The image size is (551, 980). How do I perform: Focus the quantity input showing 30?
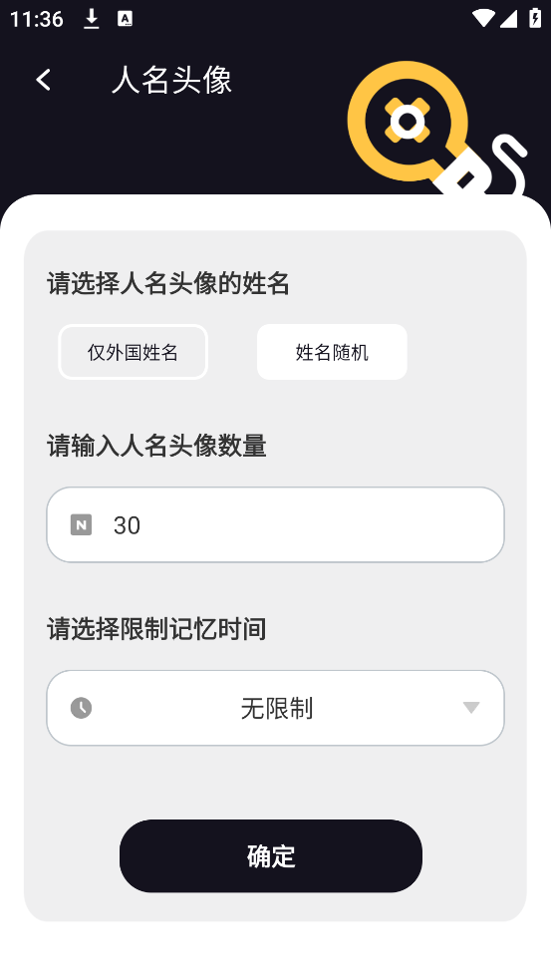(275, 525)
